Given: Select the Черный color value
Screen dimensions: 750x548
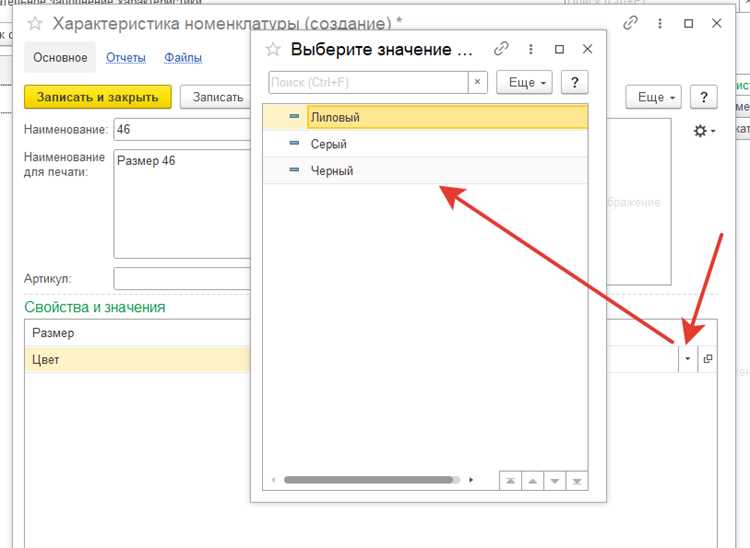Looking at the screenshot, I should point(425,170).
